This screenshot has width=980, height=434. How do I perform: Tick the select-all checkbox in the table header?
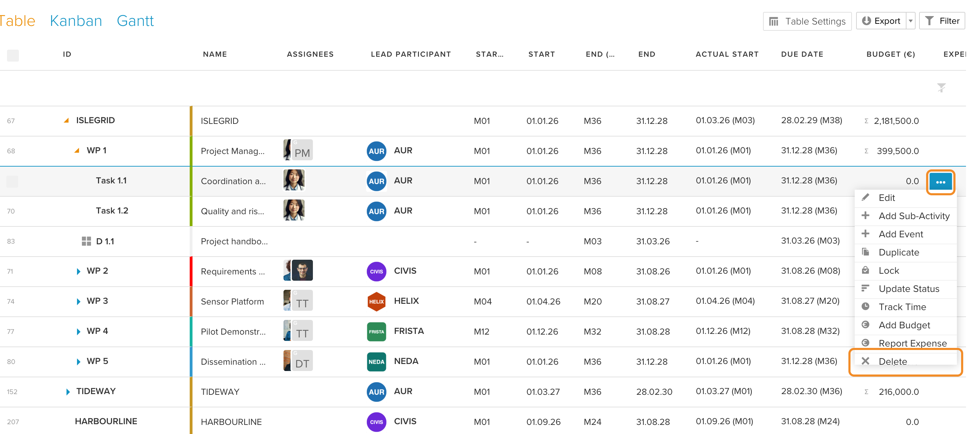(13, 55)
